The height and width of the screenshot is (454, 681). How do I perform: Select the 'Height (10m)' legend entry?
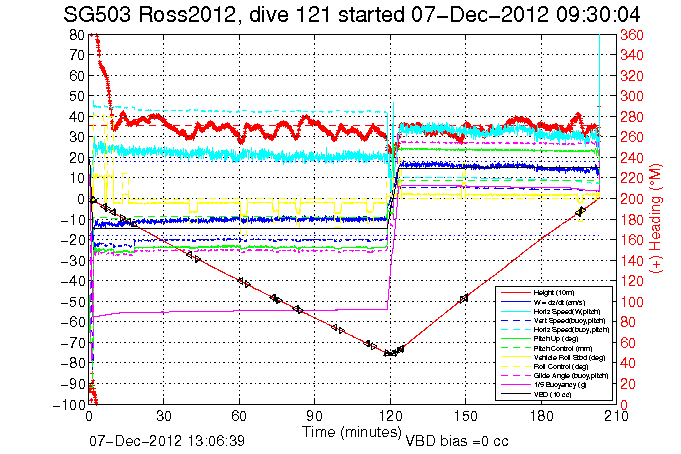pyautogui.click(x=554, y=293)
